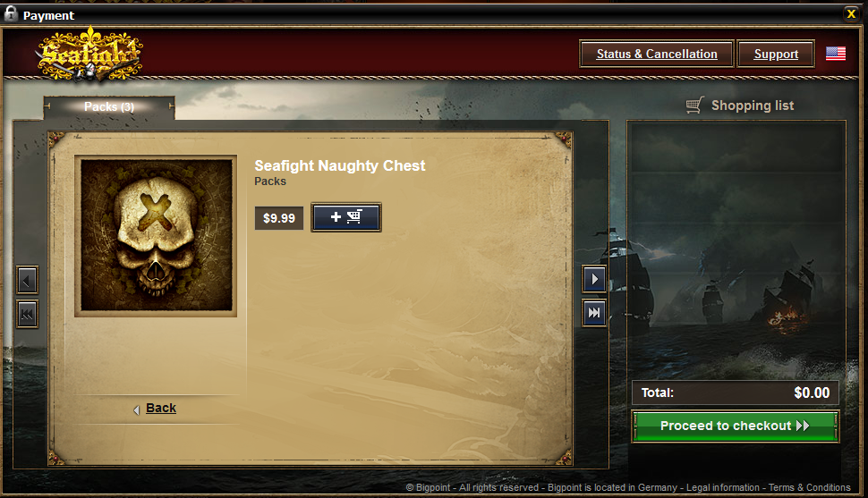Skip to last pack arrow button

[x=594, y=313]
